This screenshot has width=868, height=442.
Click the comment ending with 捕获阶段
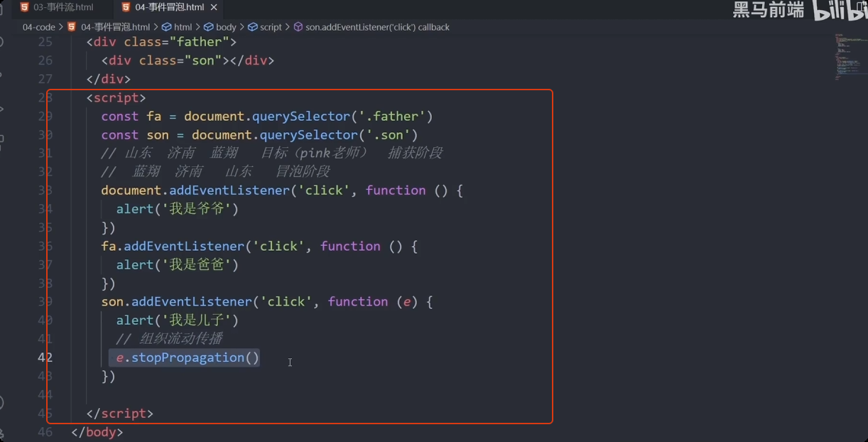pyautogui.click(x=272, y=153)
